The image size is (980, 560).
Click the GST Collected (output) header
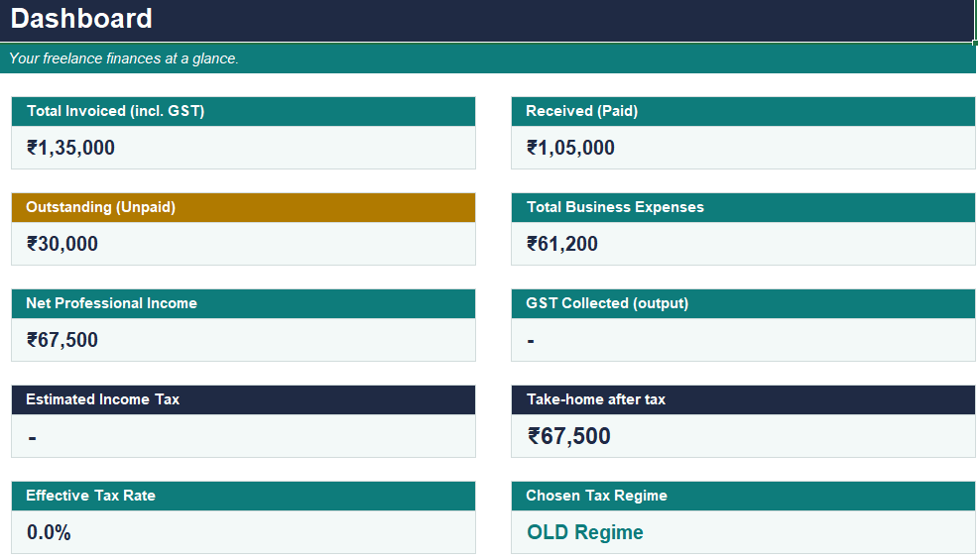(743, 303)
